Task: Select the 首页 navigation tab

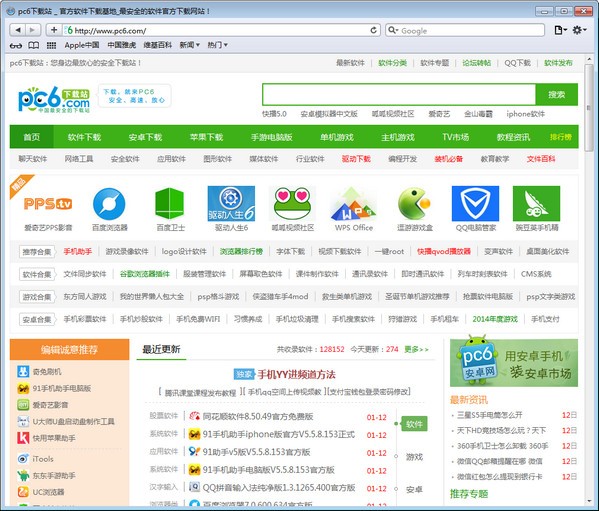Action: tap(31, 137)
